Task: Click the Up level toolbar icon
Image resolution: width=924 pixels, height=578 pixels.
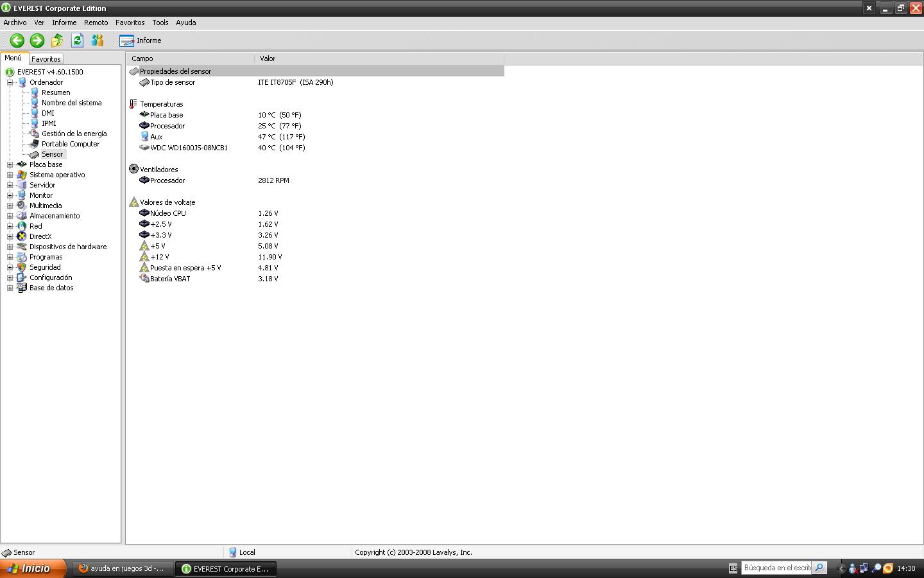Action: click(57, 40)
